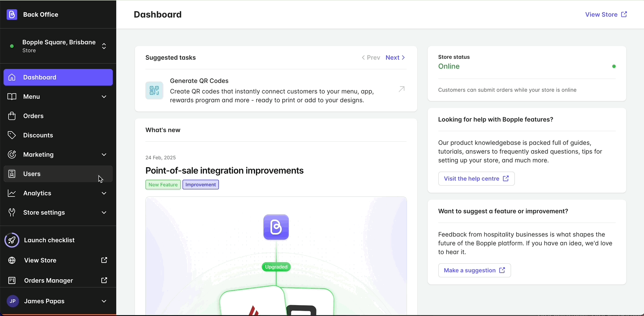Select the Discounts tag icon

[12, 135]
